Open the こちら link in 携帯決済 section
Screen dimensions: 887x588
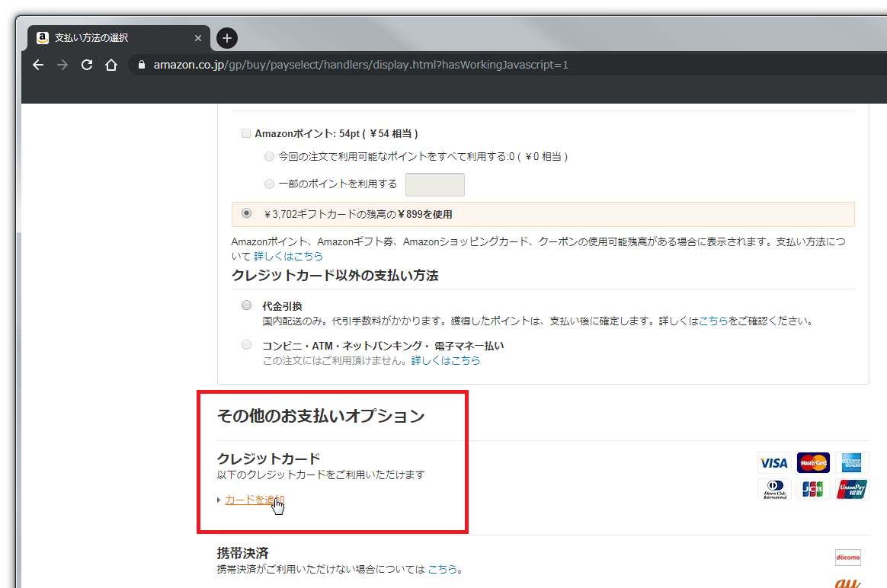[443, 569]
